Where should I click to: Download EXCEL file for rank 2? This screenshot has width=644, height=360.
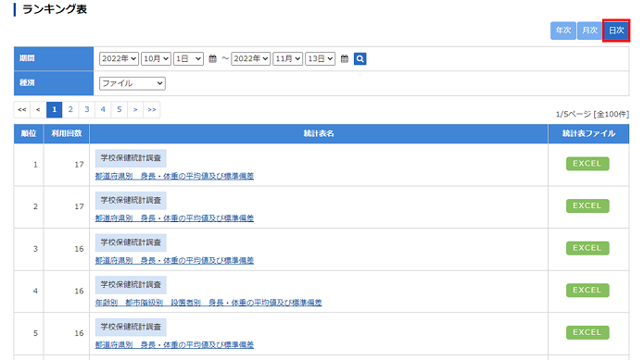[x=587, y=205]
